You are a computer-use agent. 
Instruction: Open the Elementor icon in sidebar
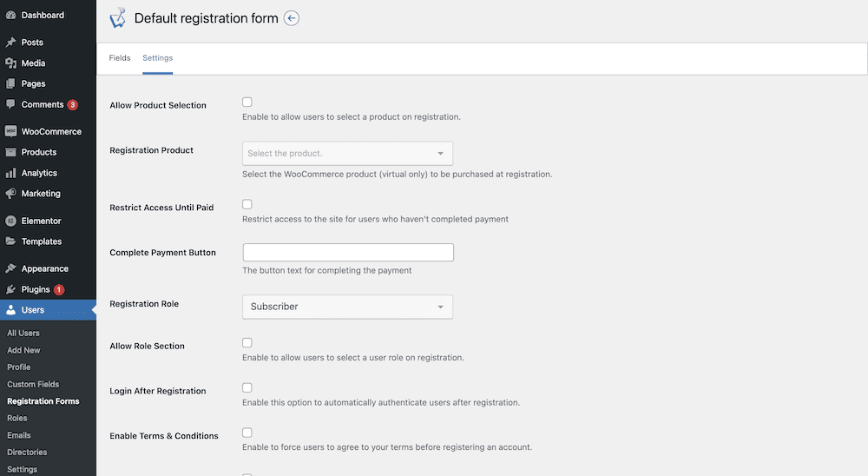10,221
